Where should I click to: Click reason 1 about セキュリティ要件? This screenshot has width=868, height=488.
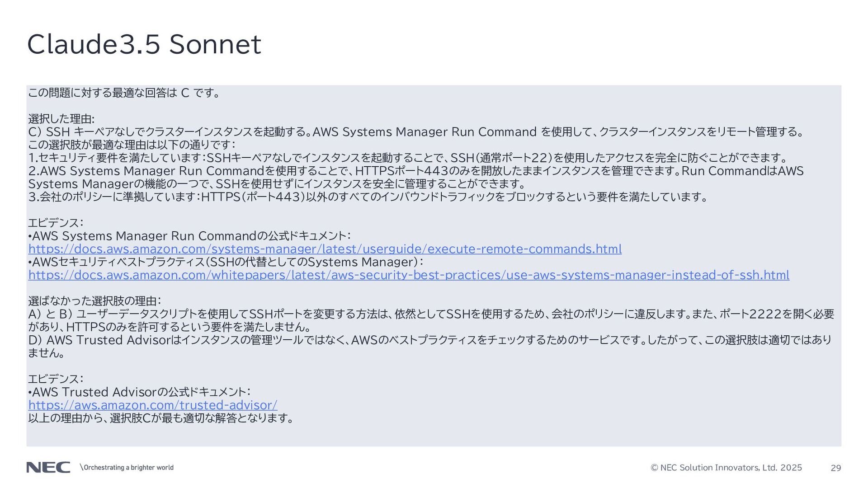tap(408, 158)
